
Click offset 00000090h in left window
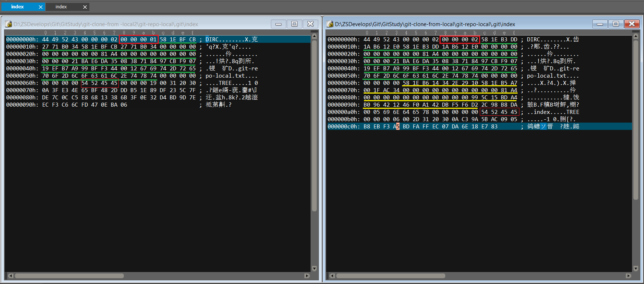pyautogui.click(x=22, y=105)
